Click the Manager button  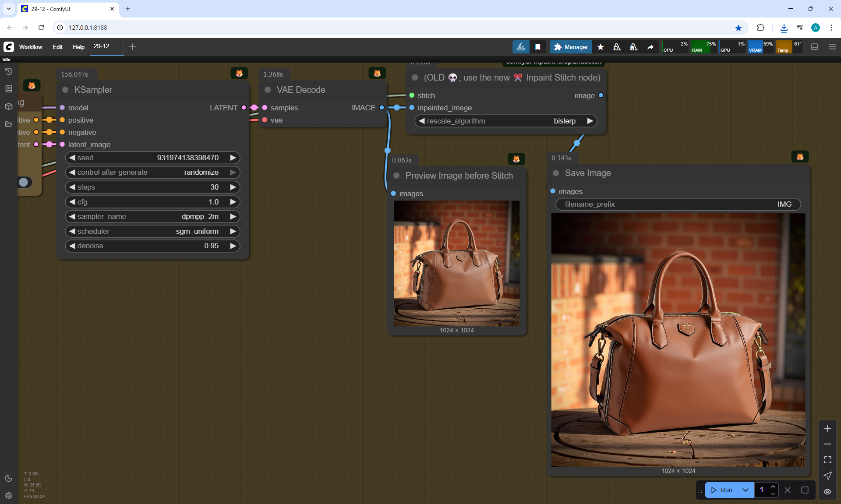click(x=571, y=47)
